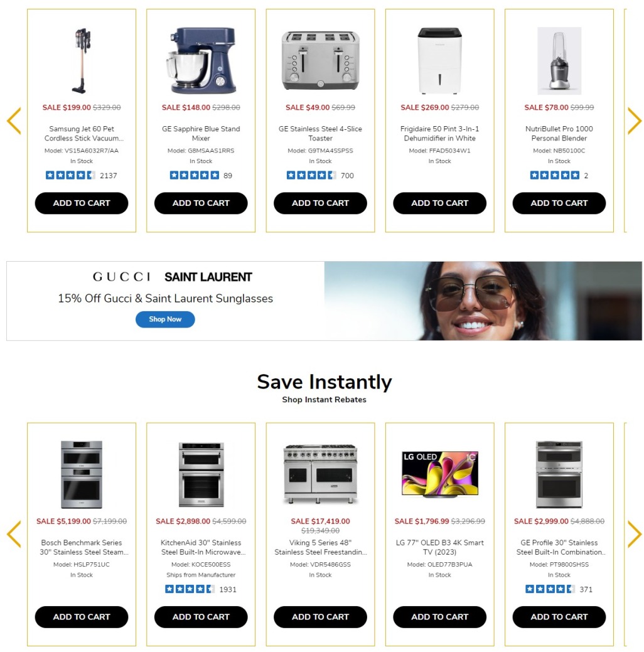Open GE Toaster 700 reviews stars

[x=311, y=176]
